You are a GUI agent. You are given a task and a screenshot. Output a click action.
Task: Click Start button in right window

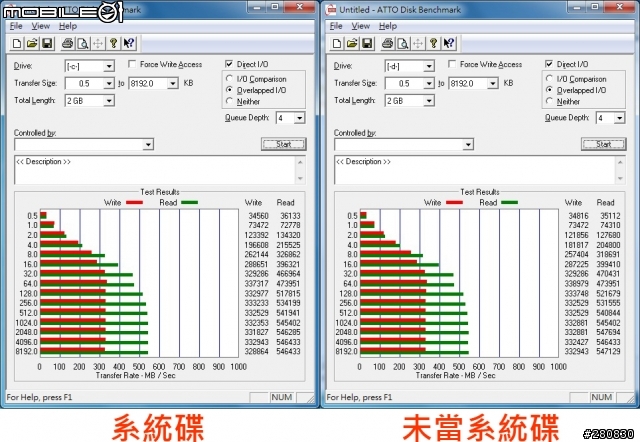click(x=604, y=144)
